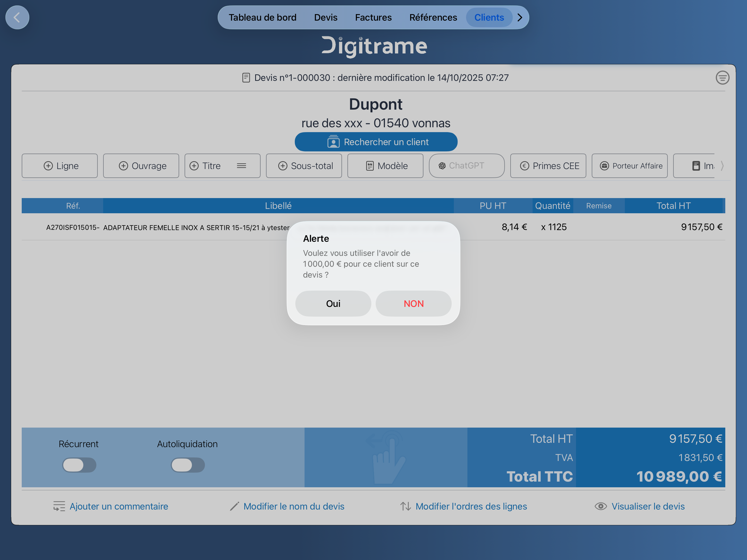Expand more tabs with right chevron
This screenshot has height=560, width=747.
coord(520,18)
